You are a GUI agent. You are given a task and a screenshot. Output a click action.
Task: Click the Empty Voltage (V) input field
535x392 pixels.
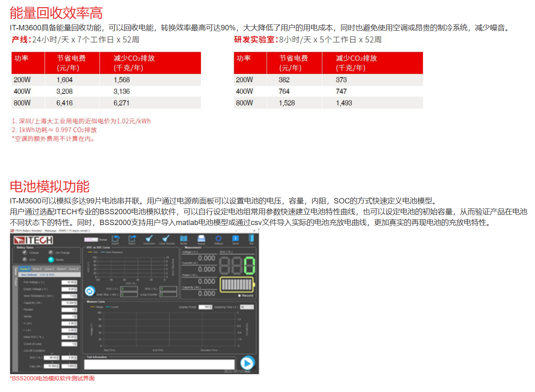pyautogui.click(x=69, y=289)
